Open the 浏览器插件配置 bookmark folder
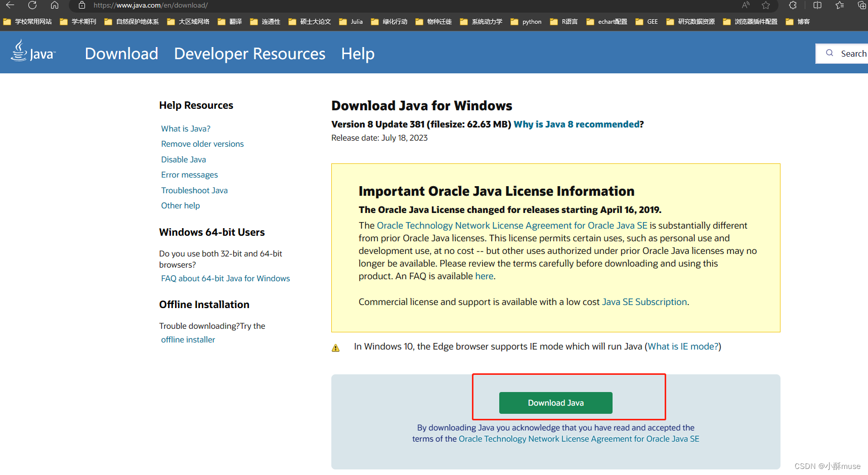The image size is (868, 475). click(750, 22)
